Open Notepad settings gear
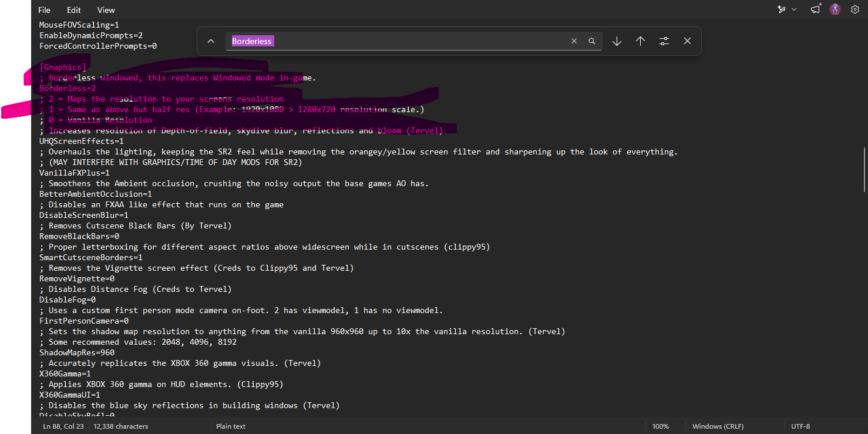The height and width of the screenshot is (434, 868). (855, 9)
